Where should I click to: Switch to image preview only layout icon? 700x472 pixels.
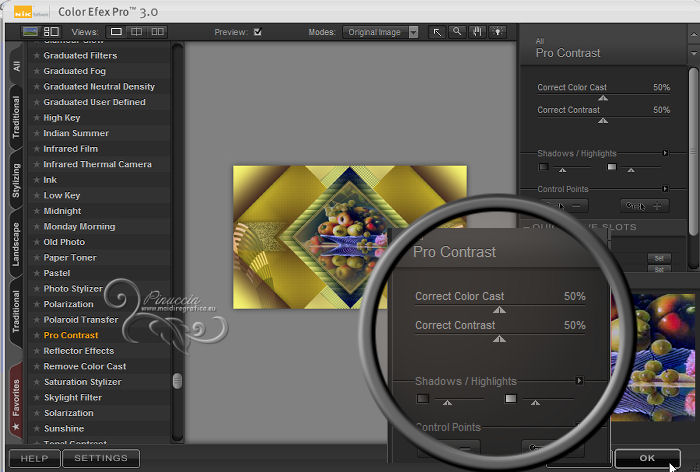coord(30,32)
